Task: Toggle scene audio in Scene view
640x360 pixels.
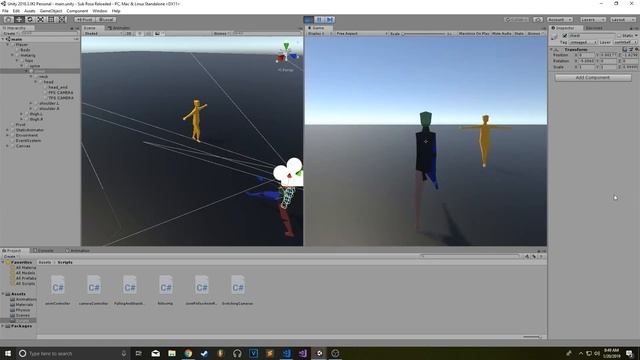Action: point(148,33)
